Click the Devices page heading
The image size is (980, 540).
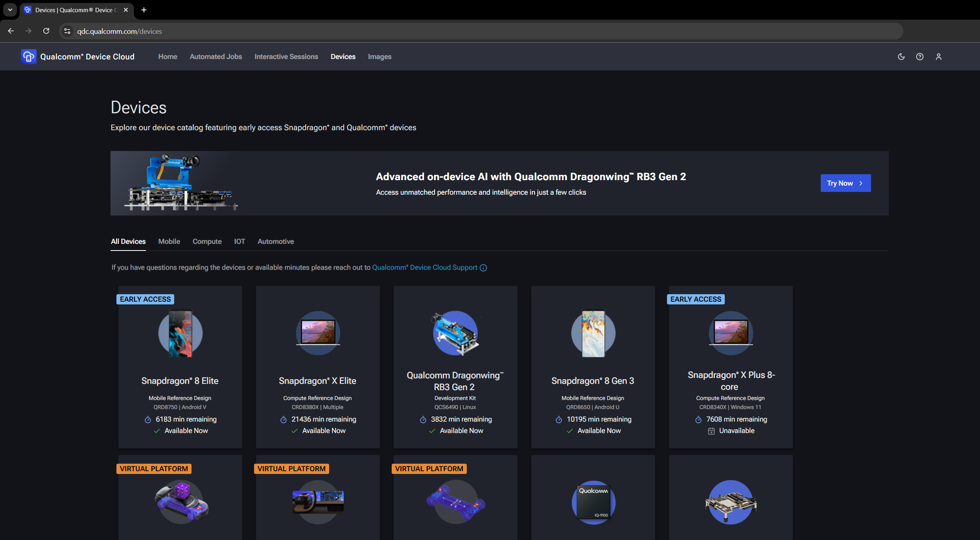click(x=138, y=107)
